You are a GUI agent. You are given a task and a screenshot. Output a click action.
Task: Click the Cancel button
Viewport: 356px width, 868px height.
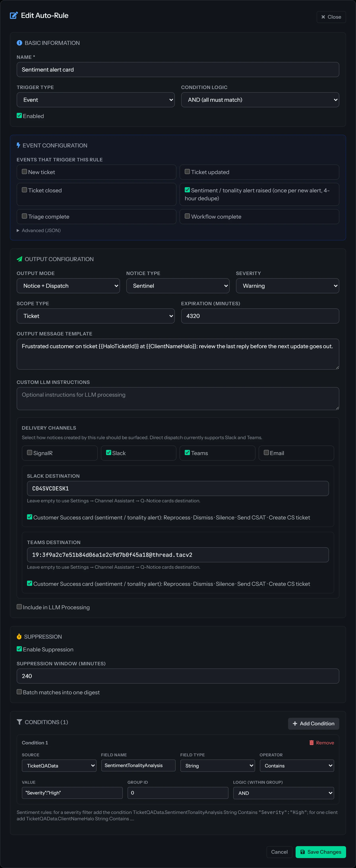tap(279, 852)
